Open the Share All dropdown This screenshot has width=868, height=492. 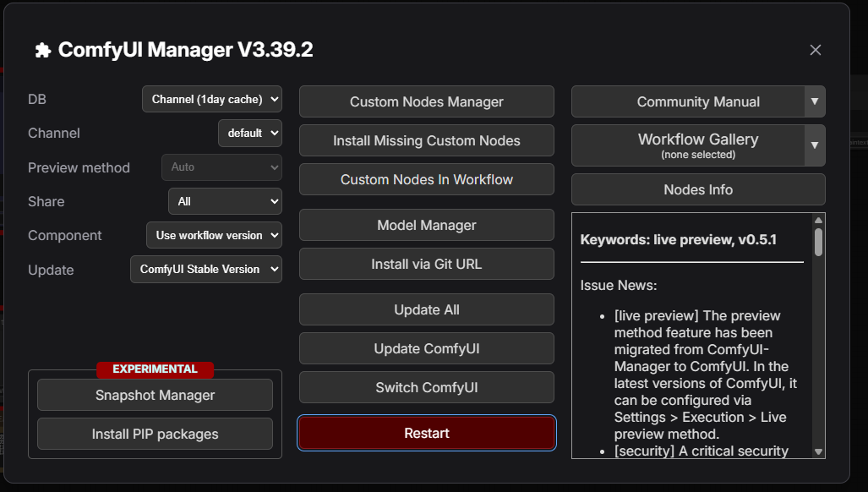click(x=225, y=201)
